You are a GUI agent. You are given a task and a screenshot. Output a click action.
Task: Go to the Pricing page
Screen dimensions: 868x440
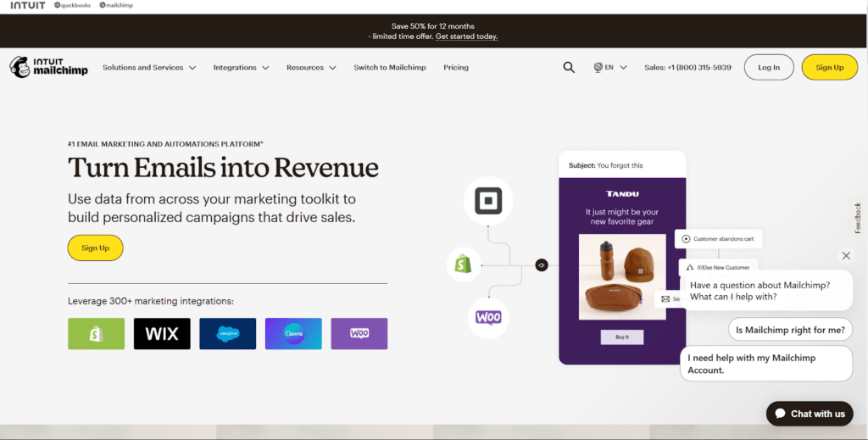(x=455, y=68)
